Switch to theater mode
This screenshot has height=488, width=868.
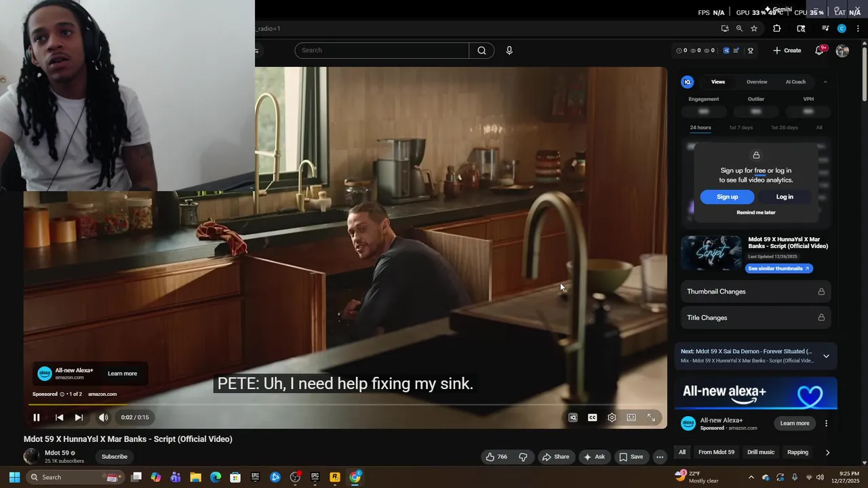click(x=631, y=418)
